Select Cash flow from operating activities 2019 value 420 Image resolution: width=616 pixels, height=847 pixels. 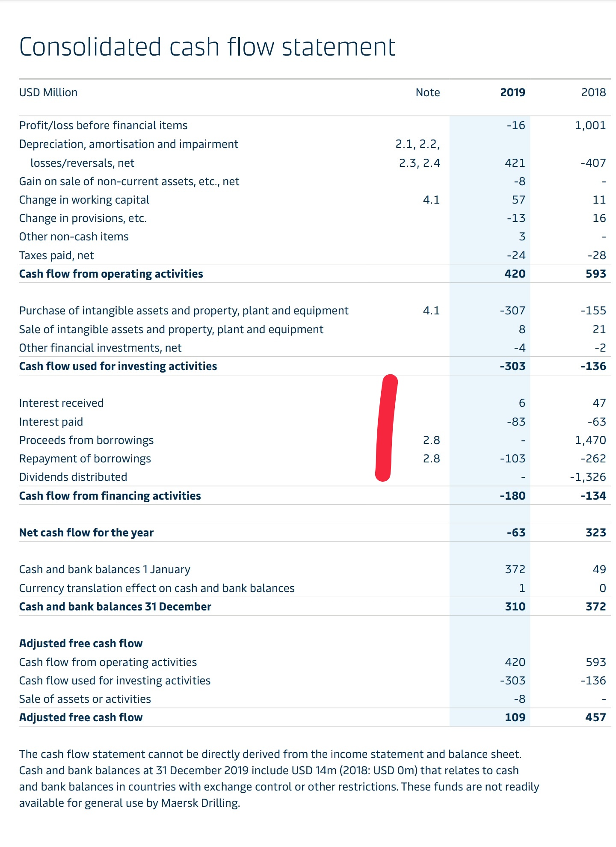coord(515,274)
